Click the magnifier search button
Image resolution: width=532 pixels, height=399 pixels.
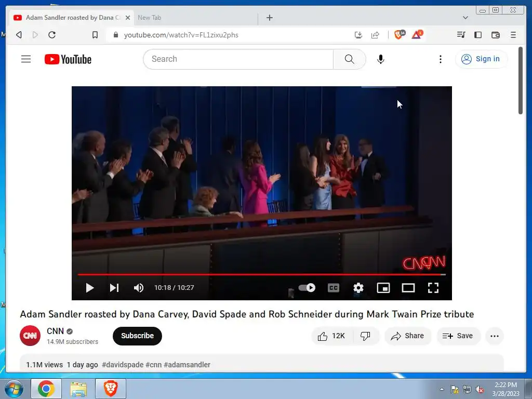[350, 59]
